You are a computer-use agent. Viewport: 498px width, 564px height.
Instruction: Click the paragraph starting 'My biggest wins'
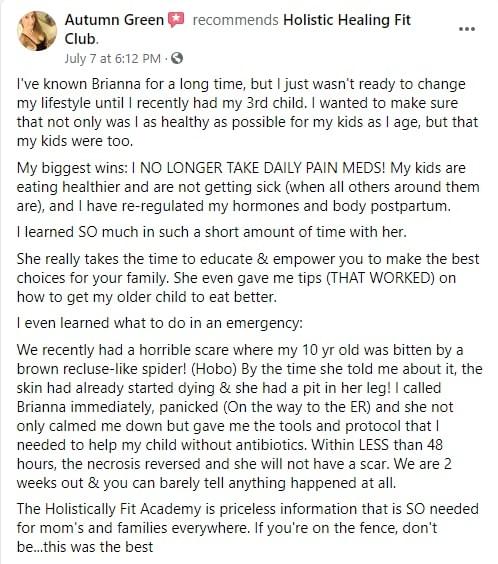pyautogui.click(x=248, y=187)
